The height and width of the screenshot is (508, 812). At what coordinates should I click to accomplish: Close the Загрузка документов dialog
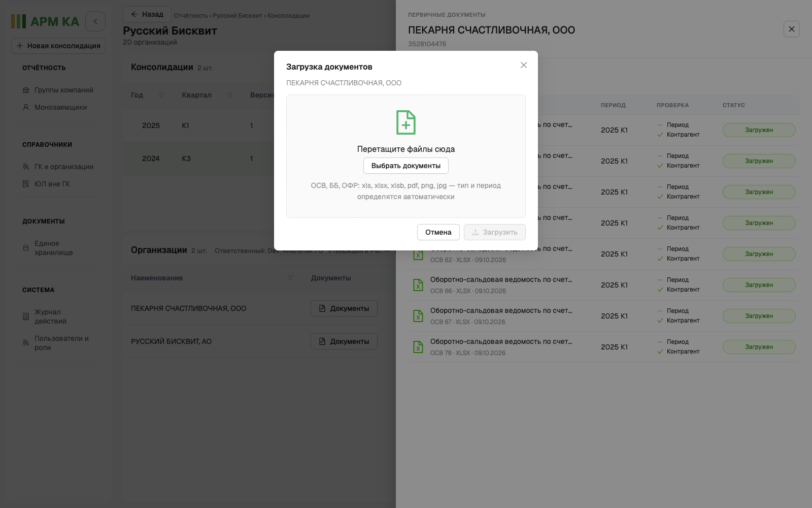pyautogui.click(x=524, y=65)
